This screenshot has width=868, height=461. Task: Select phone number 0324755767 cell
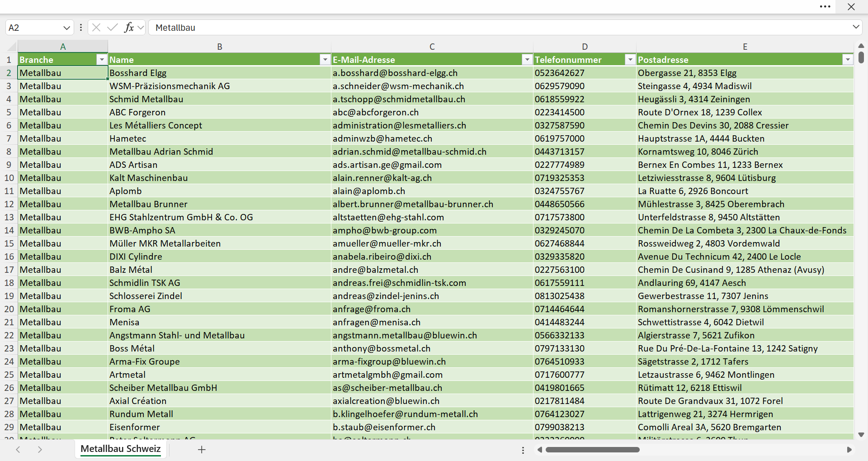[585, 191]
